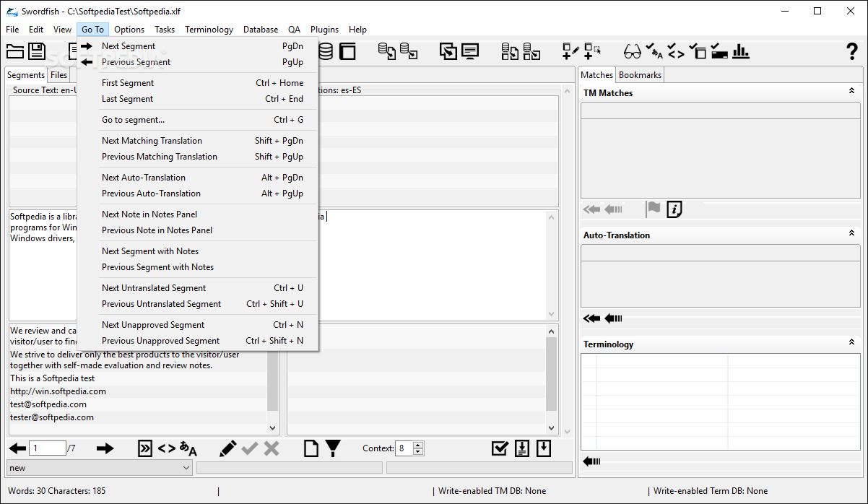Click the overlapping windows arrow toolbar icon
Image resolution: width=868 pixels, height=504 pixels.
[448, 51]
